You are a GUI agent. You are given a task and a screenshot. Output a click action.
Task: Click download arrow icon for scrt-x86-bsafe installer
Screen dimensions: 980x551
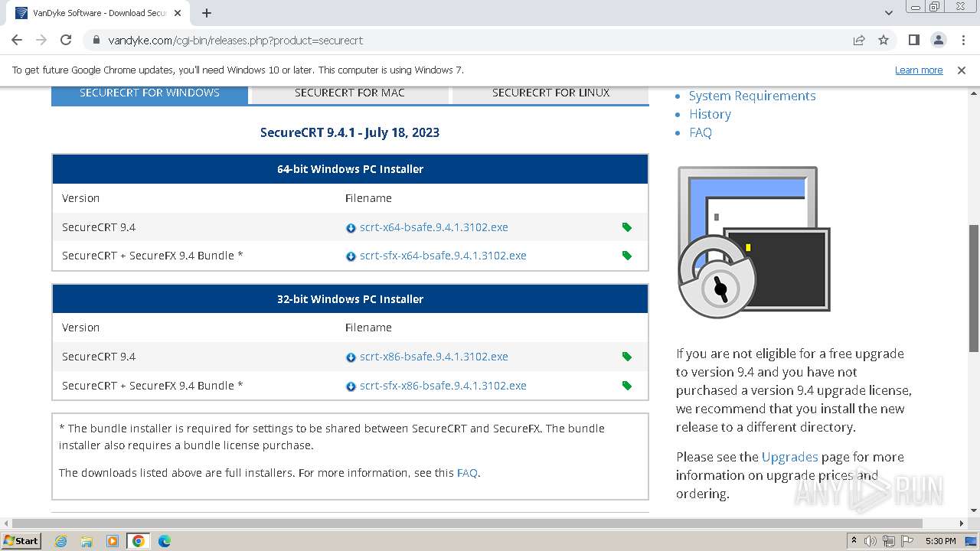coord(351,357)
